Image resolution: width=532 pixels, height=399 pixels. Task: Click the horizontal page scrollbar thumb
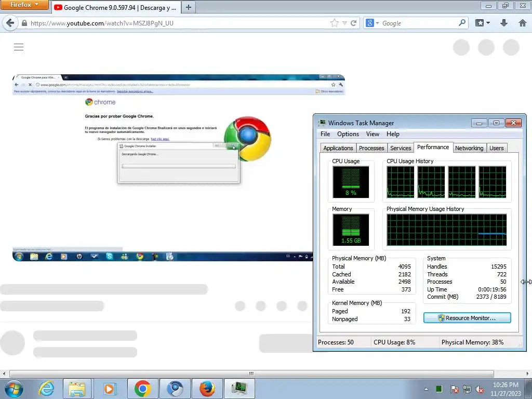point(251,374)
